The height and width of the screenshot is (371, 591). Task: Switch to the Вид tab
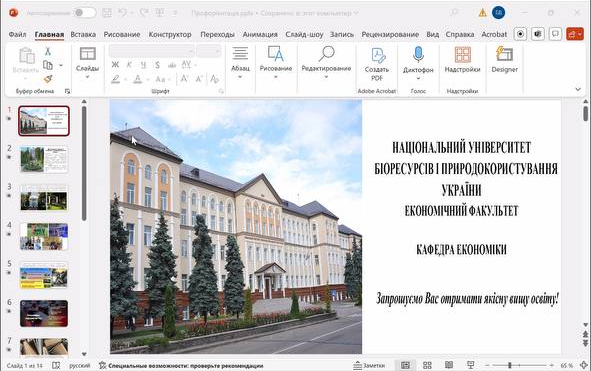click(x=433, y=34)
